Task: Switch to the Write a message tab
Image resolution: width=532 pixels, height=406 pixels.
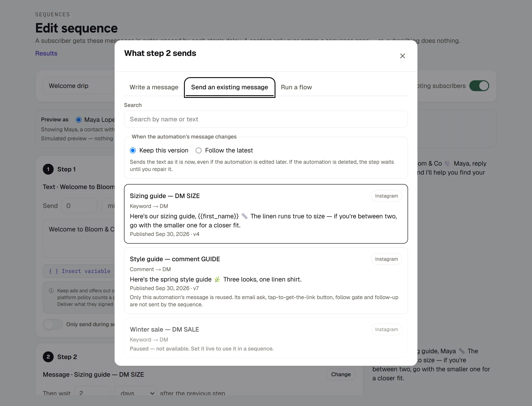Action: 154,87
